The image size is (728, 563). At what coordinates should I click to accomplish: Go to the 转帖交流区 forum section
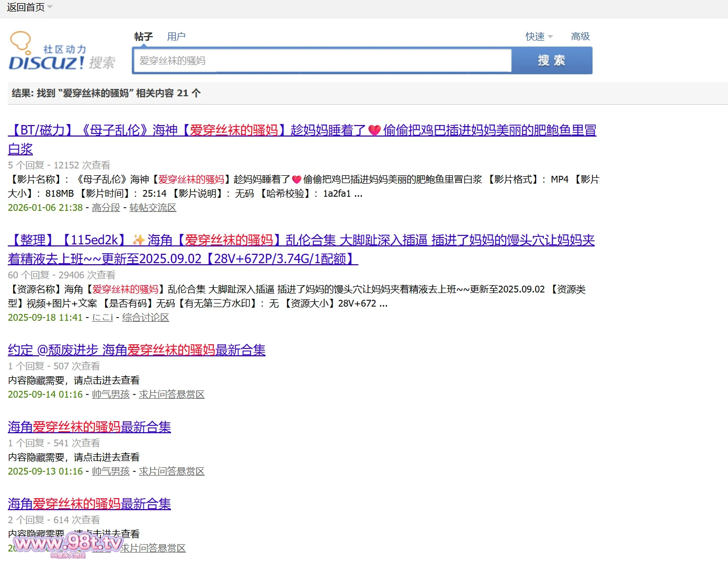tap(153, 208)
